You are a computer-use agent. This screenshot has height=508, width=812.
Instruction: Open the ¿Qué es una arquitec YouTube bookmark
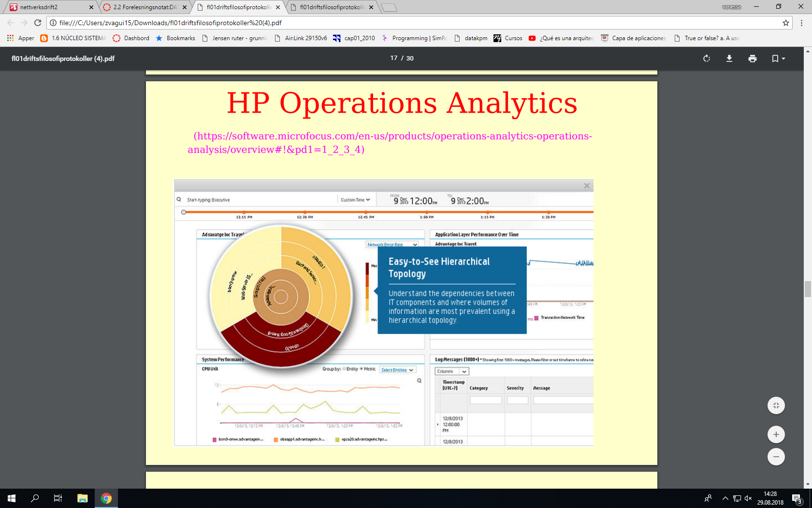tap(561, 38)
